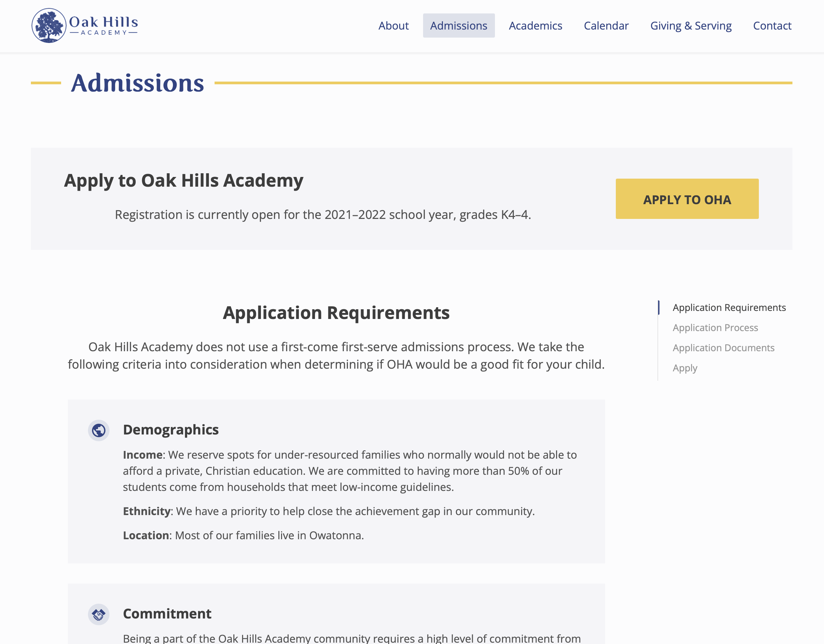Click the Admissions page heading

[137, 83]
